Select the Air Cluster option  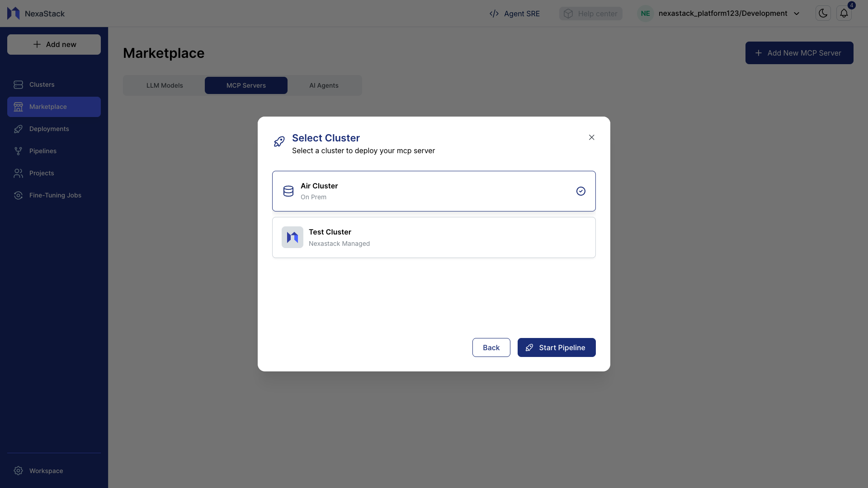click(433, 191)
